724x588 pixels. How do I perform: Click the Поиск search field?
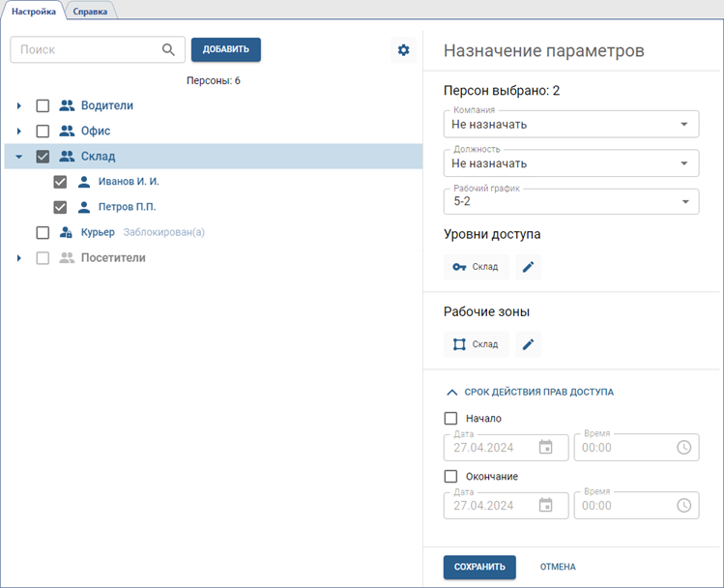pyautogui.click(x=85, y=50)
